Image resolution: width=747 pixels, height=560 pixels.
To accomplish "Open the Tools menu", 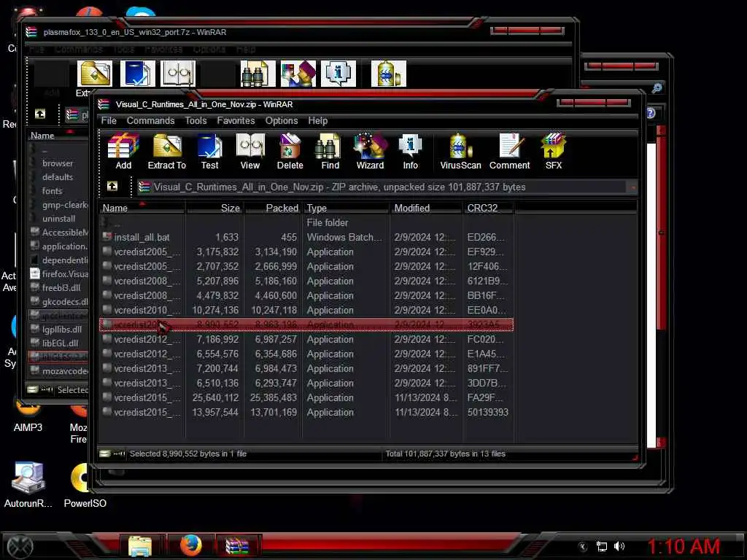I will (196, 120).
